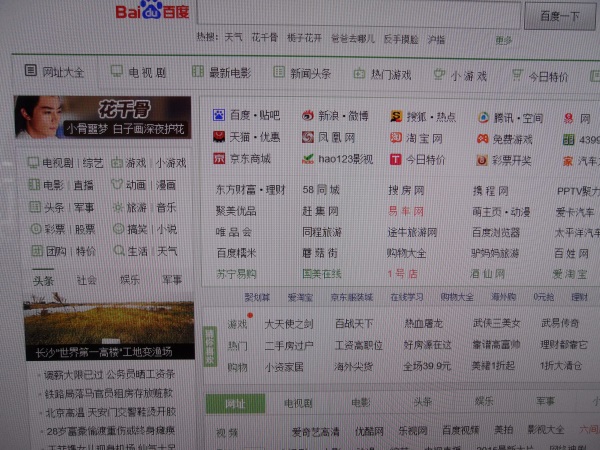This screenshot has height=450, width=600.
Task: Open the 苏宁易购 link
Action: (236, 274)
